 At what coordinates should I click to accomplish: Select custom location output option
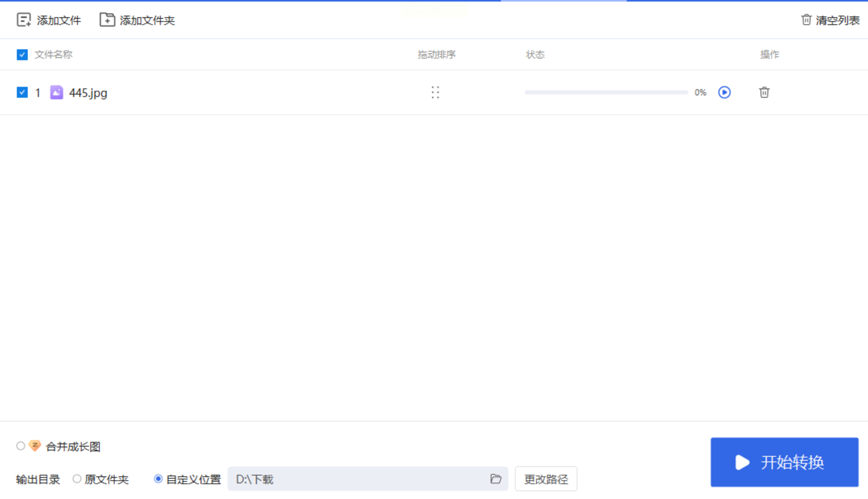pyautogui.click(x=158, y=479)
